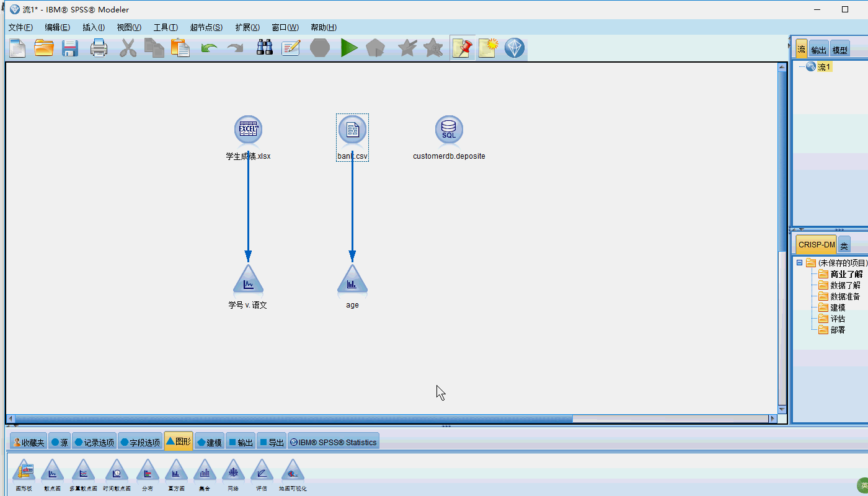Click the grey stop execution octagon
Image resolution: width=868 pixels, height=496 pixels.
pos(320,48)
